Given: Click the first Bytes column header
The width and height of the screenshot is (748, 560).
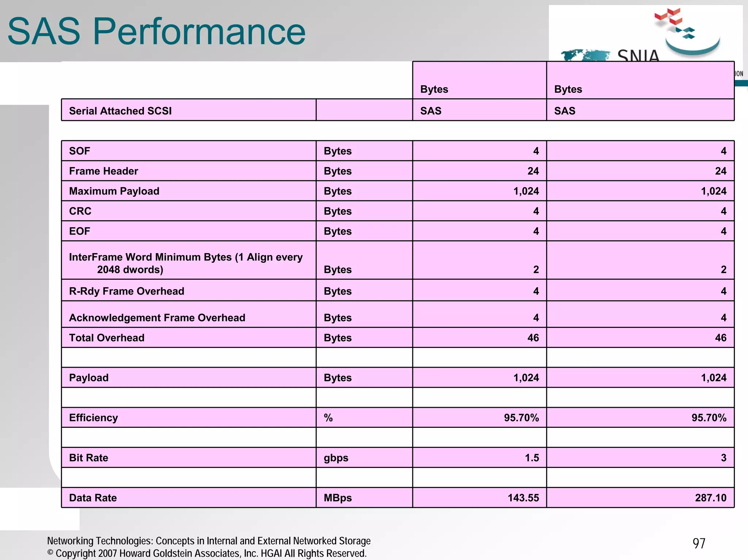Looking at the screenshot, I should click(434, 89).
